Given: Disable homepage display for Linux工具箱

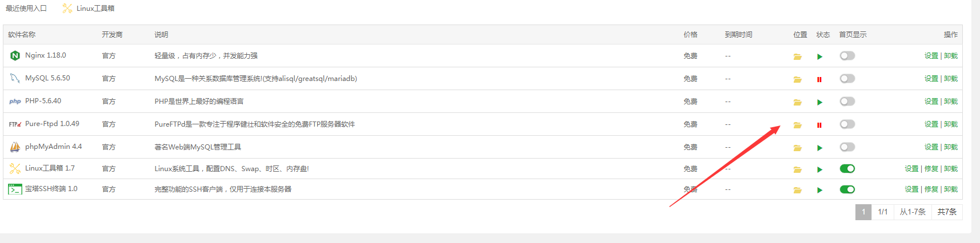Looking at the screenshot, I should (x=847, y=169).
